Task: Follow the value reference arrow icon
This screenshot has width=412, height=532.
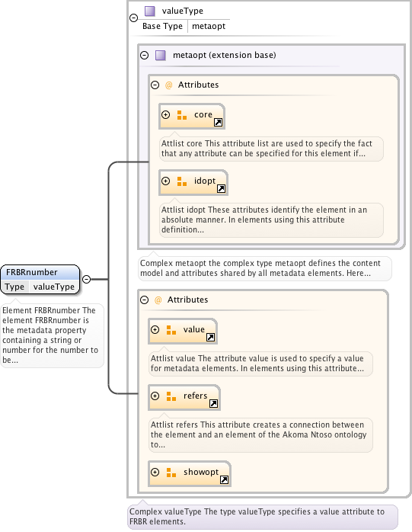Action: [x=211, y=337]
